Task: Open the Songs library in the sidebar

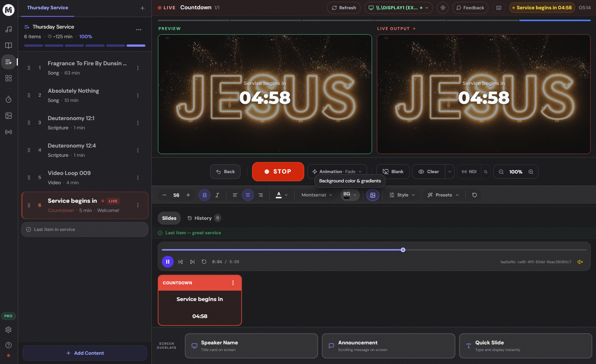Action: [9, 29]
